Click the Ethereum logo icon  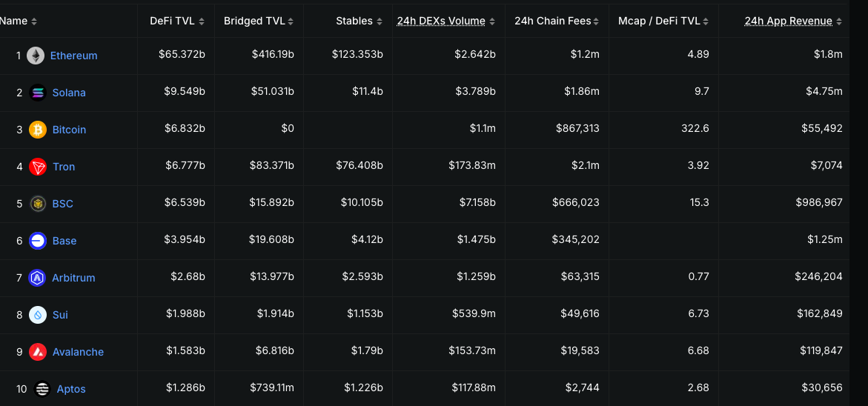[x=36, y=56]
